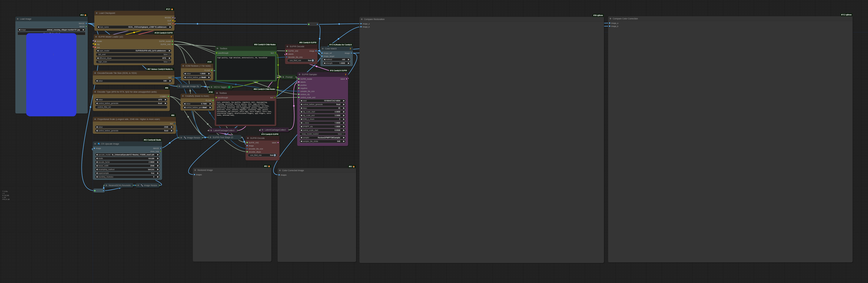This screenshot has width=868, height=283.
Task: Toggle keep_model_loaded in SUPIR Sampler
Action: (322, 134)
